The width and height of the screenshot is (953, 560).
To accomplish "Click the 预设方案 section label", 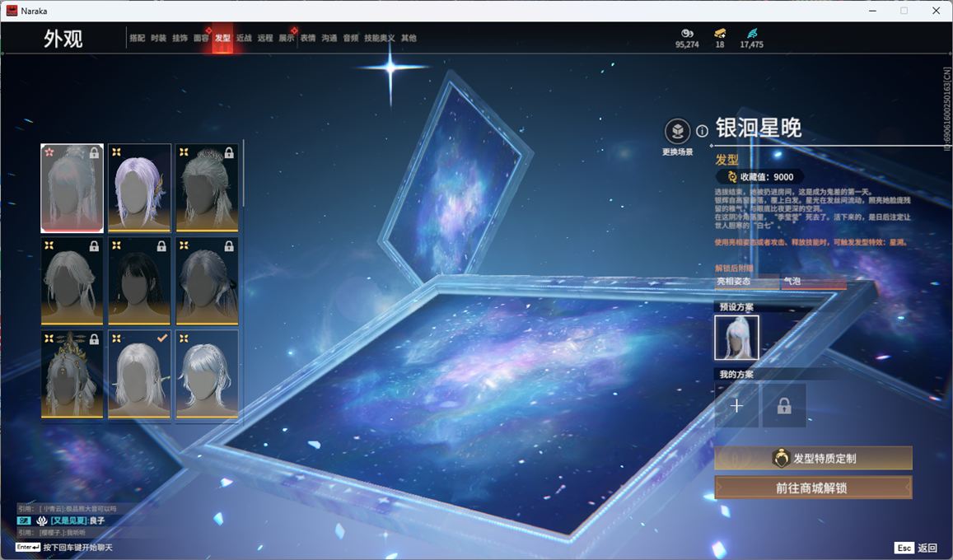I will [736, 307].
